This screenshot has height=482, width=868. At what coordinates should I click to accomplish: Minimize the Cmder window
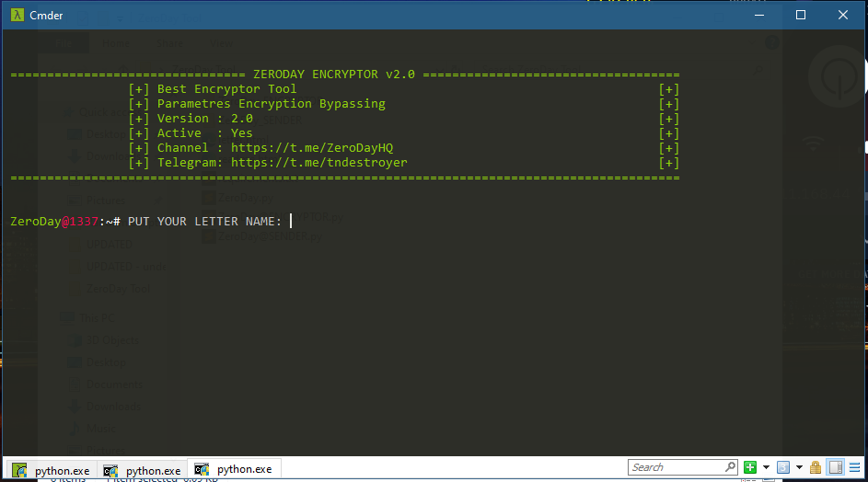tap(759, 15)
